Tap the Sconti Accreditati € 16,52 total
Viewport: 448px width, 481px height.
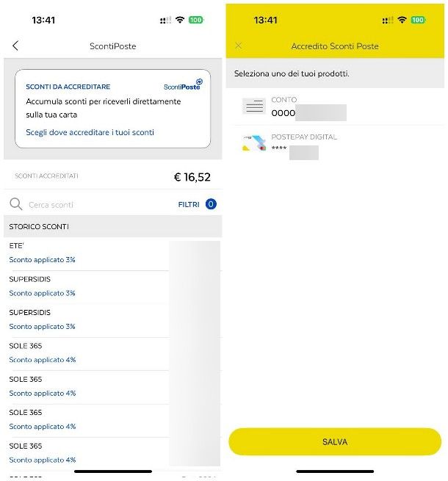(x=192, y=177)
